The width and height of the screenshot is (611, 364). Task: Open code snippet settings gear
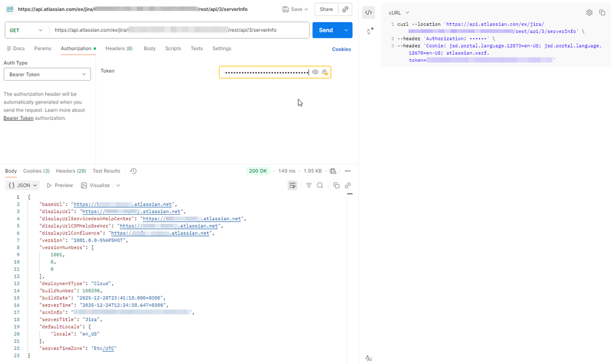(x=589, y=12)
